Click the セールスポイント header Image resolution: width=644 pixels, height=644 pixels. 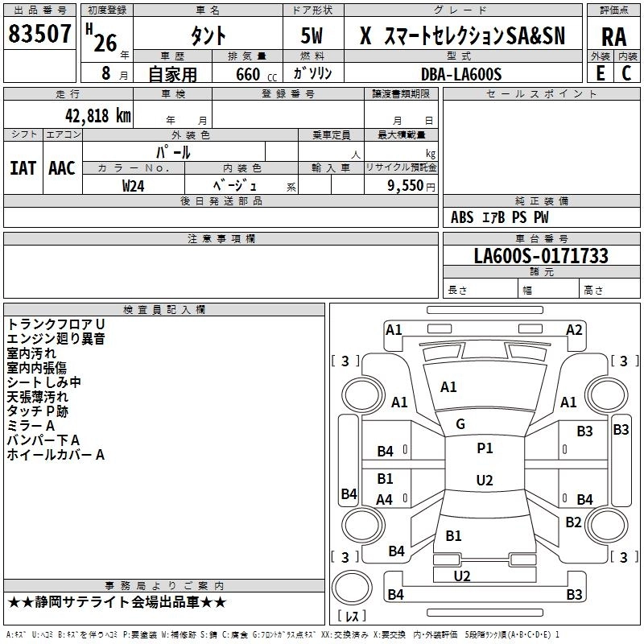tap(541, 94)
